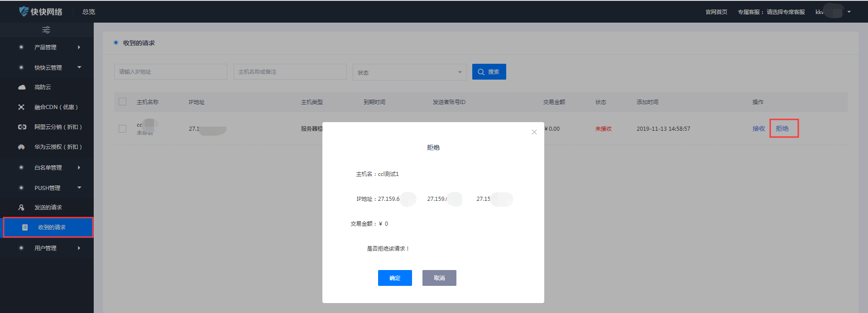
Task: Expand the 产品管理 menu arrow
Action: 79,47
